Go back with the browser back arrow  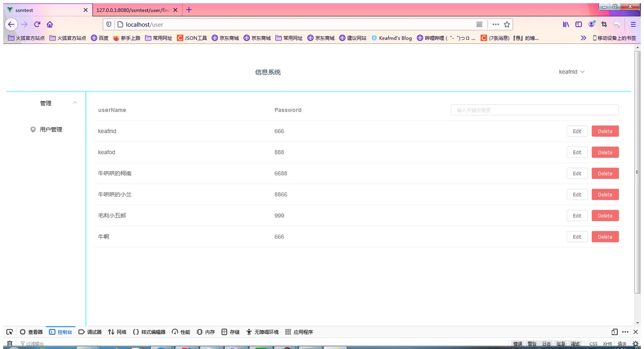click(11, 24)
